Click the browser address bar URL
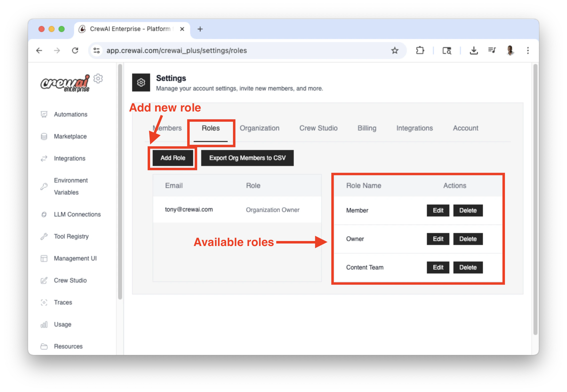 coord(176,50)
